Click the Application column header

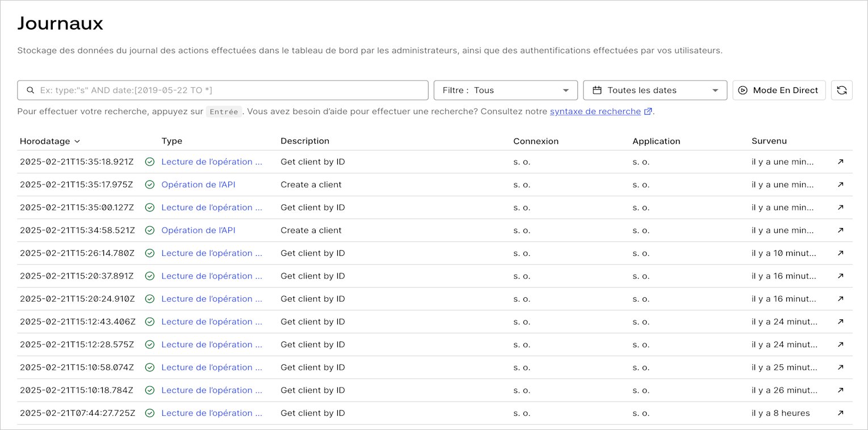[656, 141]
